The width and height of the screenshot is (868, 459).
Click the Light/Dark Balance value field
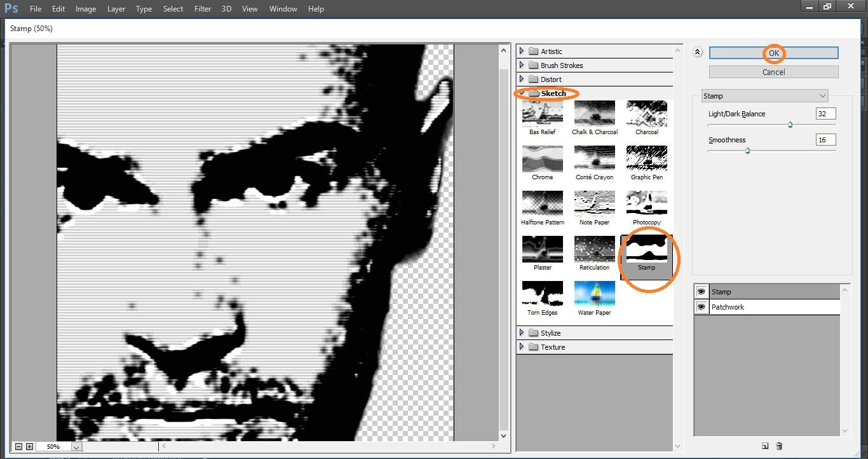click(x=825, y=113)
